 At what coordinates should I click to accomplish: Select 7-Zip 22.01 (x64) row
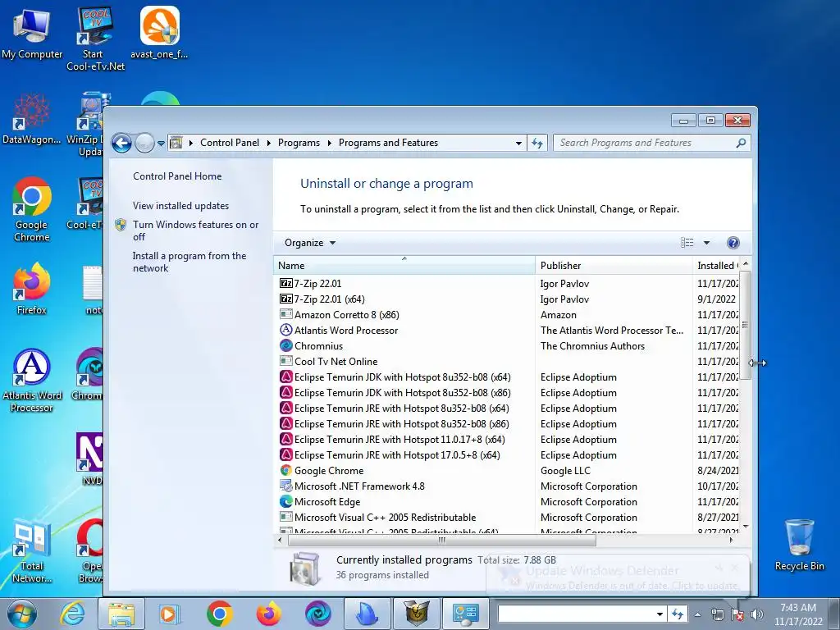[506, 299]
